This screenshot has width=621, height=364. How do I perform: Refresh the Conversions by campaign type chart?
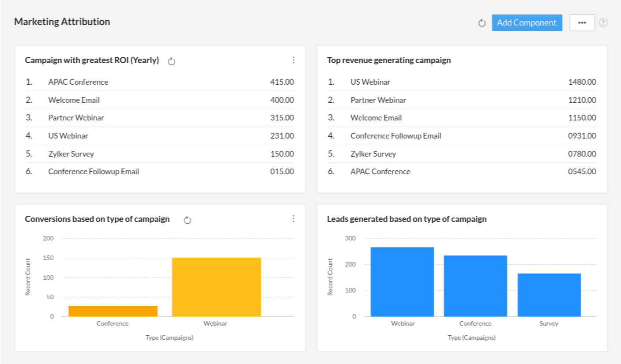click(x=187, y=220)
